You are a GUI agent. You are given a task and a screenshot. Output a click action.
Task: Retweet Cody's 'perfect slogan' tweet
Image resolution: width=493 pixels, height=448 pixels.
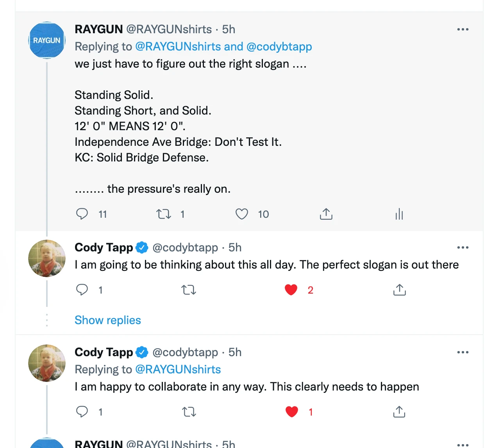189,290
